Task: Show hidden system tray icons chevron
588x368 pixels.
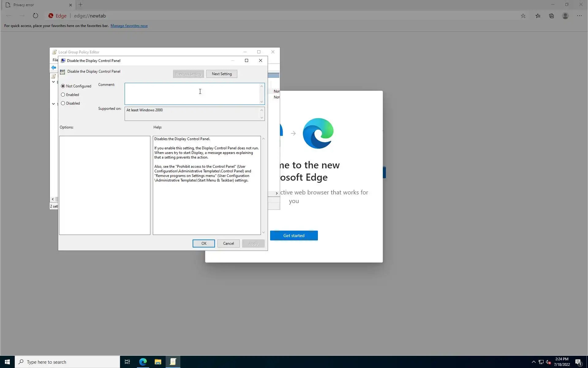Action: point(533,362)
